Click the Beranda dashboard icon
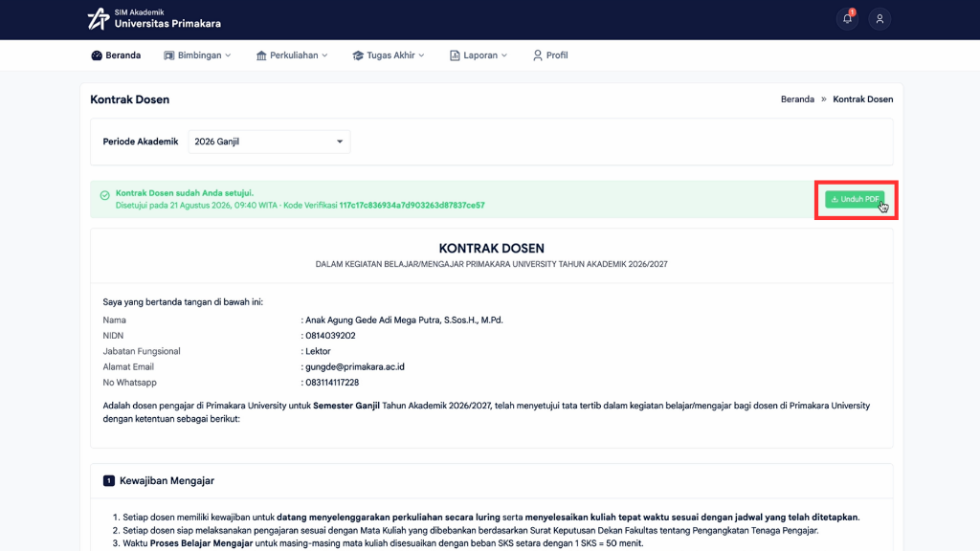Screen dimensions: 980x551 tap(97, 55)
